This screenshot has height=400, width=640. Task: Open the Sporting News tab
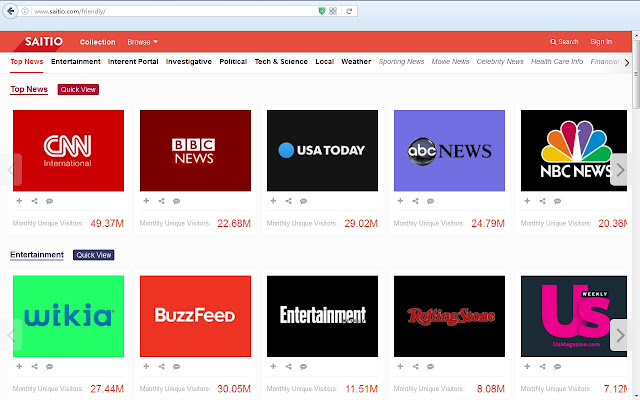coord(401,62)
